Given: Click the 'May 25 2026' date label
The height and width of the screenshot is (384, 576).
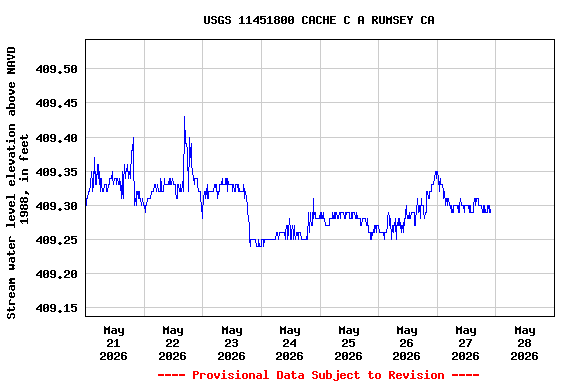Looking at the screenshot, I should [x=348, y=343].
